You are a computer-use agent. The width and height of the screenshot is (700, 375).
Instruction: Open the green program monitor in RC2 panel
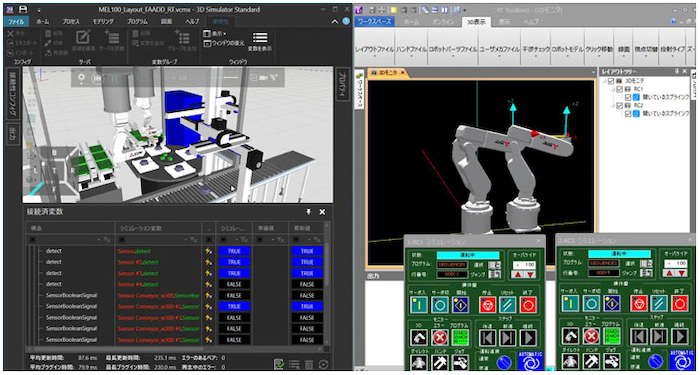[612, 337]
